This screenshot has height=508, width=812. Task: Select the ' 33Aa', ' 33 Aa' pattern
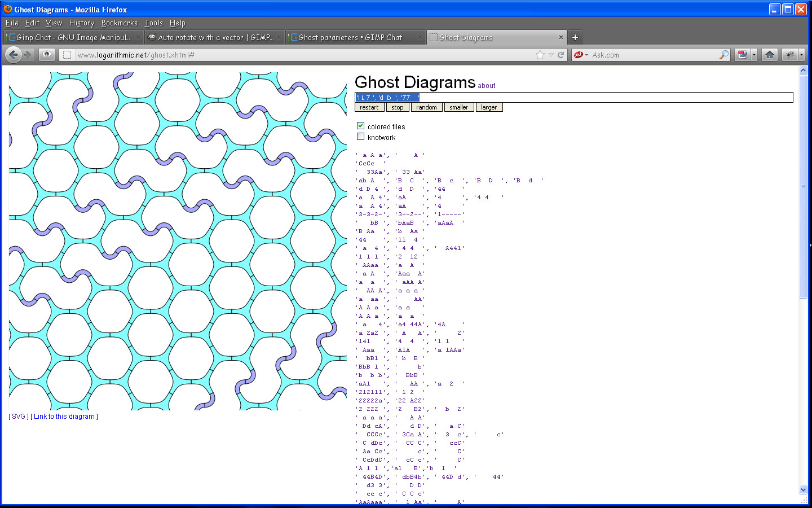pyautogui.click(x=390, y=172)
